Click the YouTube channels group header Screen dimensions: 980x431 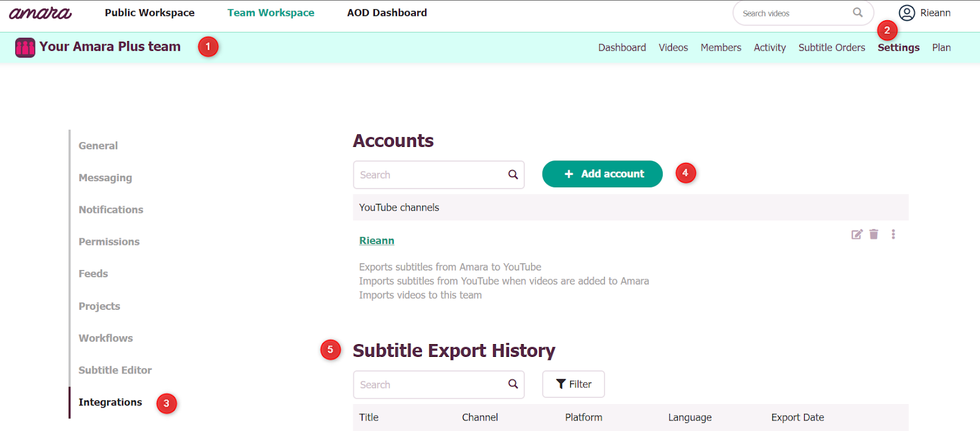pyautogui.click(x=630, y=208)
